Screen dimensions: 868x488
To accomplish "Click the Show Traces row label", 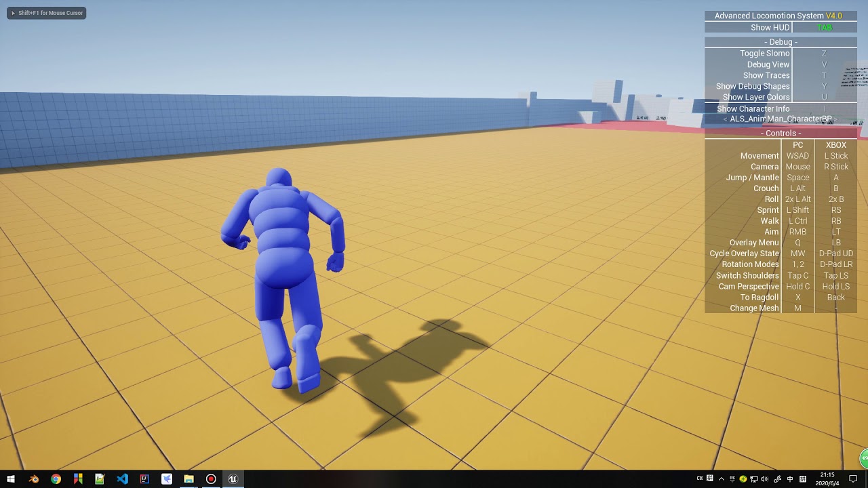I will point(766,75).
